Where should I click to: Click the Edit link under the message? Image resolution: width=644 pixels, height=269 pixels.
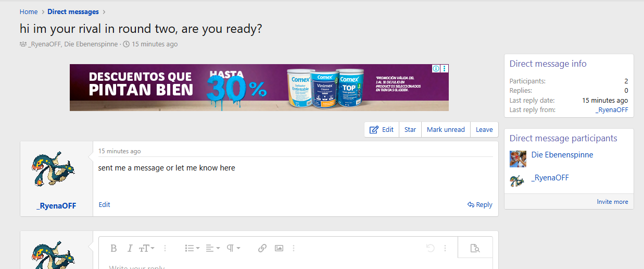coord(104,205)
